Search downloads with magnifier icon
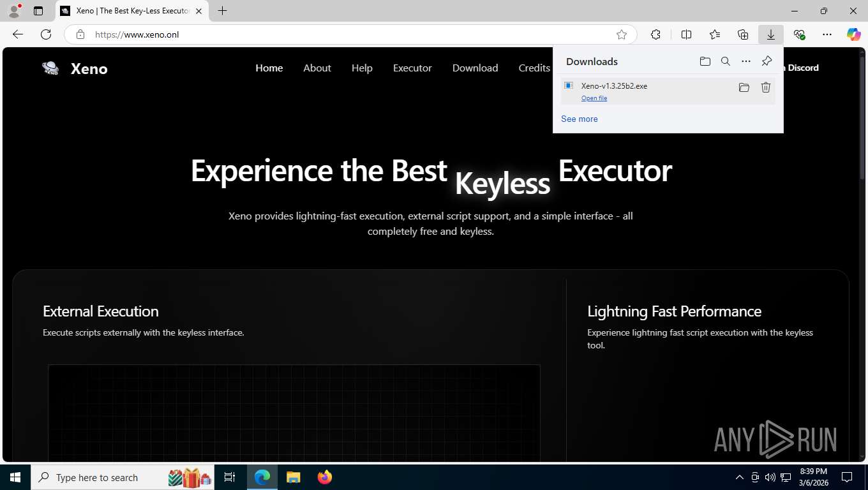 pyautogui.click(x=726, y=61)
